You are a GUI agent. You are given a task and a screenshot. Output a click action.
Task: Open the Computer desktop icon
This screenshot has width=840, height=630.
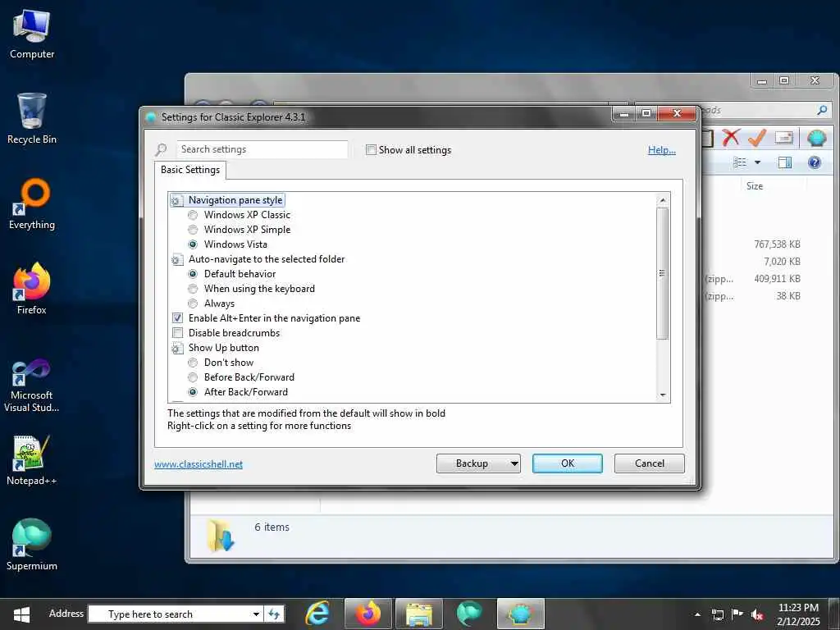click(32, 34)
